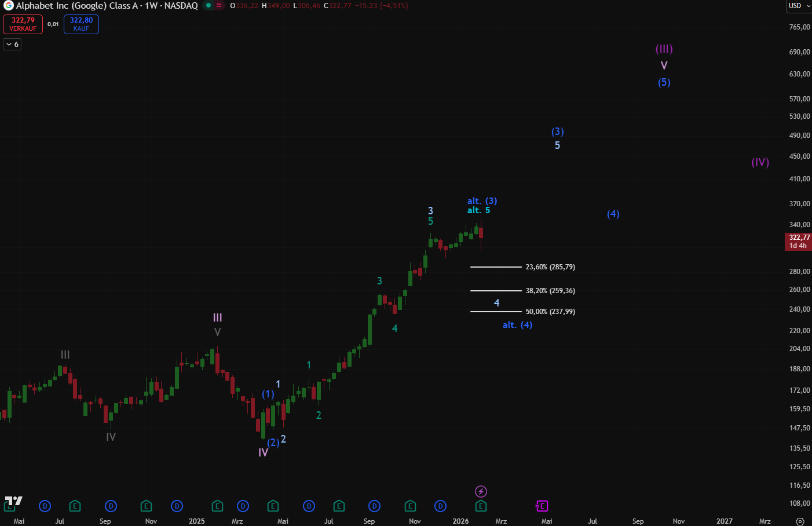The height and width of the screenshot is (526, 812).
Task: Open symbol search via Alphabet Inc title
Action: click(x=107, y=6)
